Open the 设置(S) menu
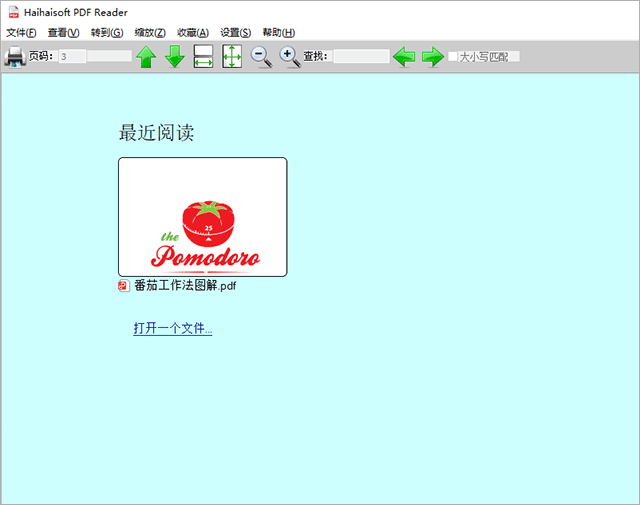This screenshot has width=640, height=505. click(236, 33)
